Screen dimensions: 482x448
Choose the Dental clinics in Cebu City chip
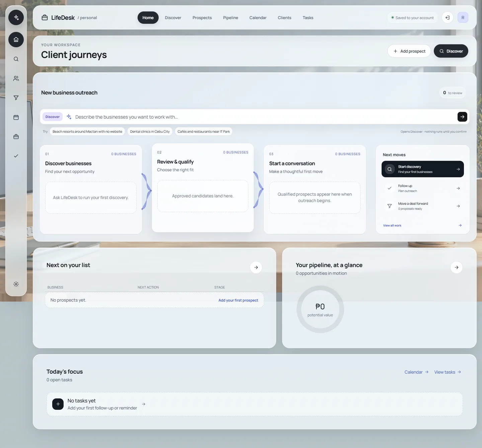[x=150, y=132]
